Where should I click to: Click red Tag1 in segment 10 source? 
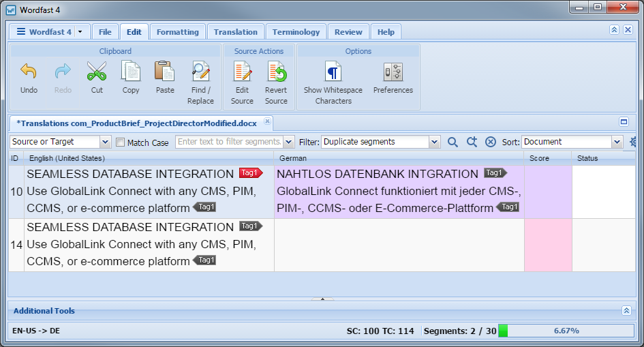tap(251, 173)
